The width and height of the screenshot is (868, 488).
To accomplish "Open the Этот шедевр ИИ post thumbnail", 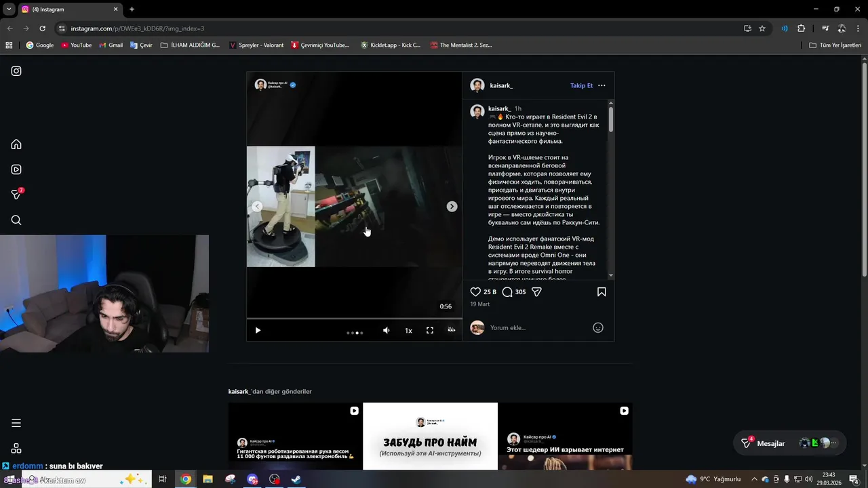I will (x=565, y=436).
